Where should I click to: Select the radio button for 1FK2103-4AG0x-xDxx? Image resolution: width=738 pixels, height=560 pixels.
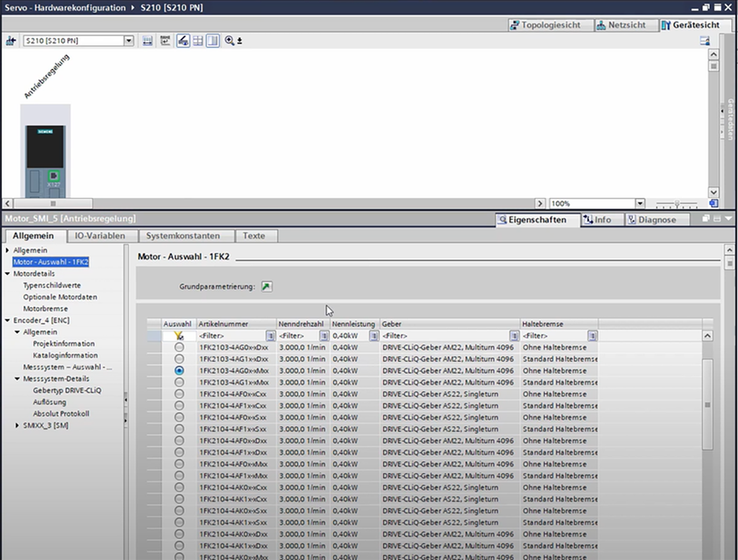179,347
